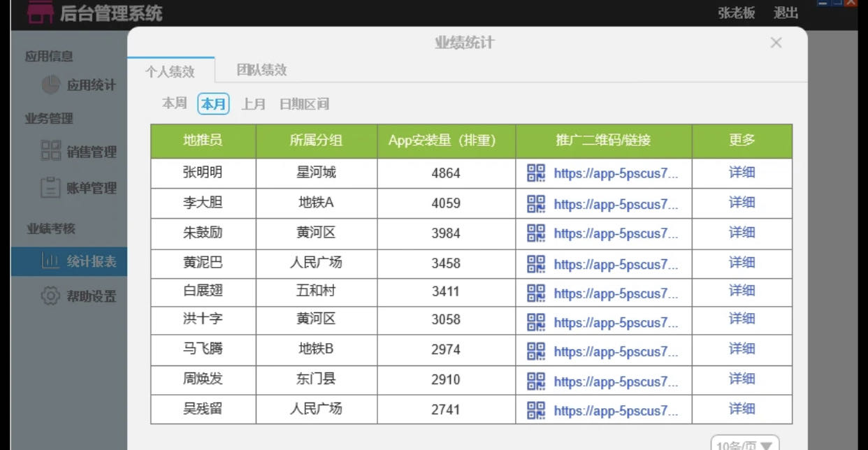Open promotion link in 洪十字 row
The image size is (868, 450).
(616, 323)
